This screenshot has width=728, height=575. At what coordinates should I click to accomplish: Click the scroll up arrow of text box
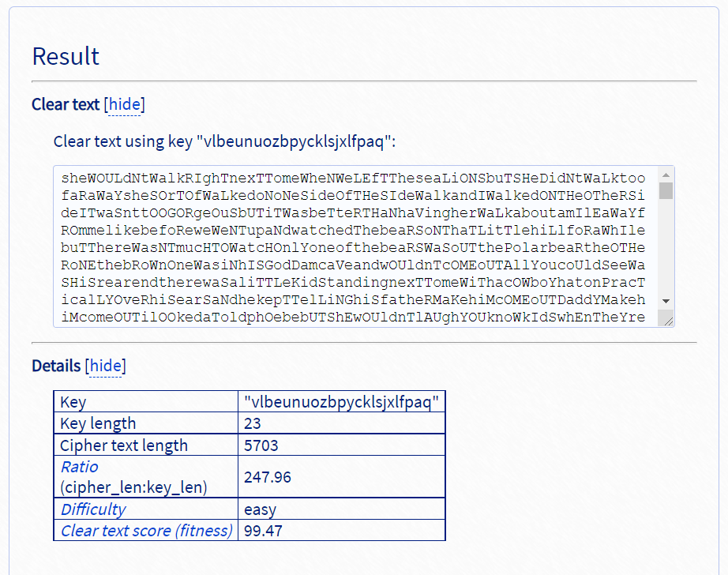[666, 175]
